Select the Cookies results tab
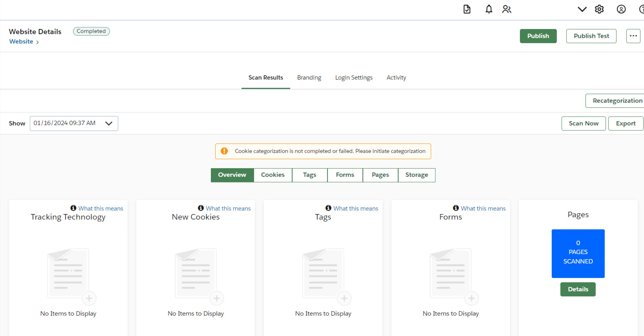 (x=273, y=175)
